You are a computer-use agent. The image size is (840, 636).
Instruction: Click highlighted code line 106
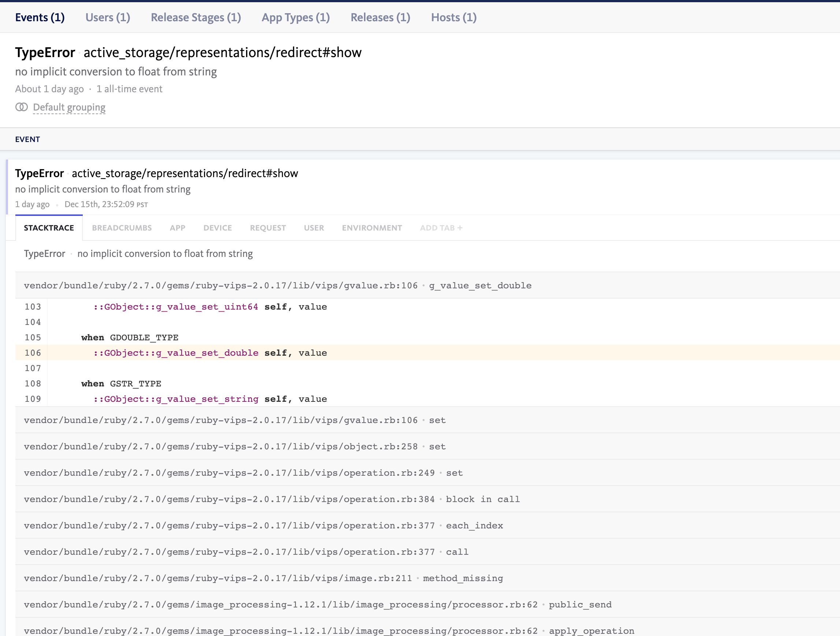(210, 353)
